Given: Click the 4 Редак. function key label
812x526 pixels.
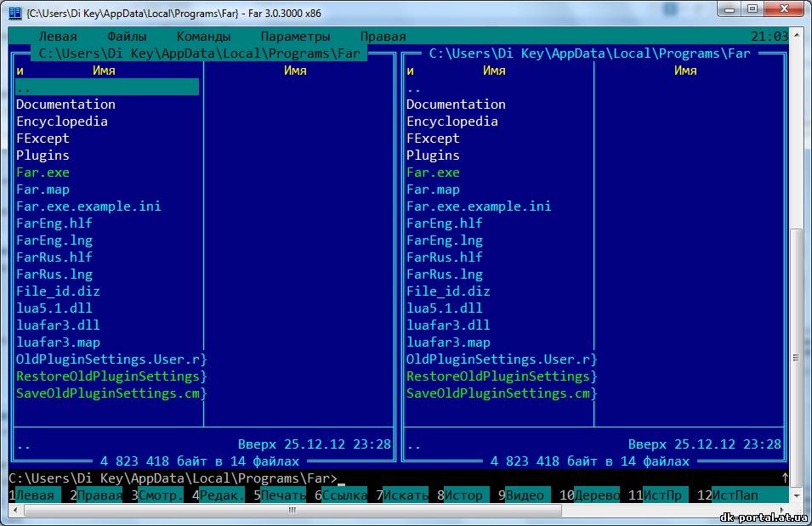Looking at the screenshot, I should click(218, 495).
